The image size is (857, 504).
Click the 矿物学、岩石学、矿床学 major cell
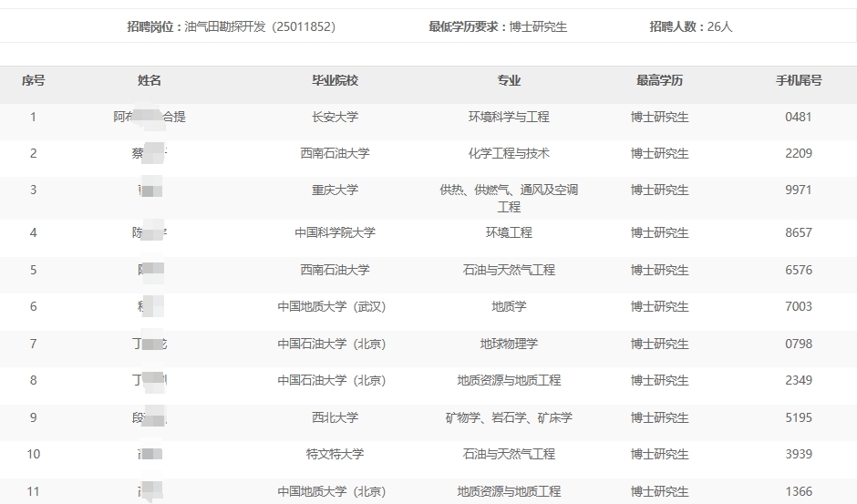point(509,417)
